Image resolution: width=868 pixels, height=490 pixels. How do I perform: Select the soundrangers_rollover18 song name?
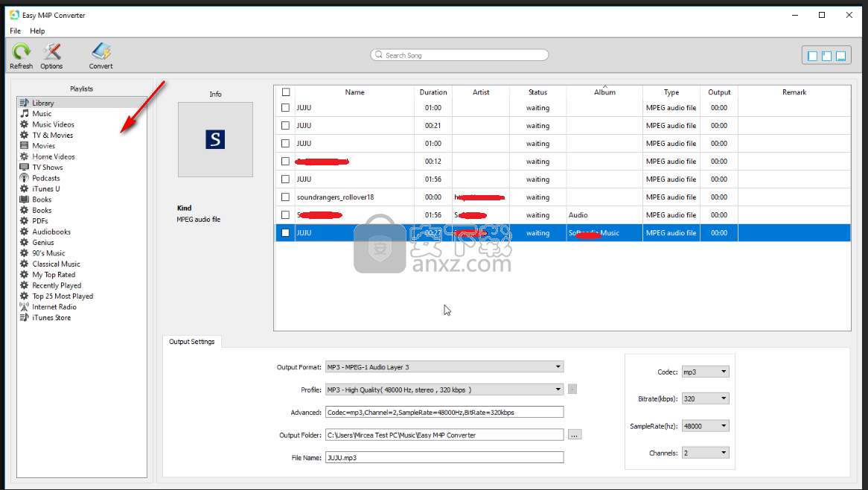pyautogui.click(x=336, y=197)
